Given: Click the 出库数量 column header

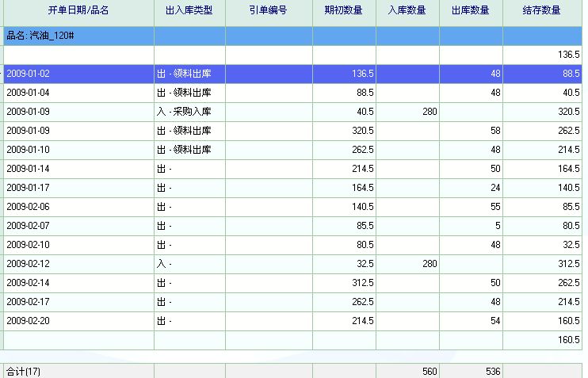Looking at the screenshot, I should click(x=471, y=10).
